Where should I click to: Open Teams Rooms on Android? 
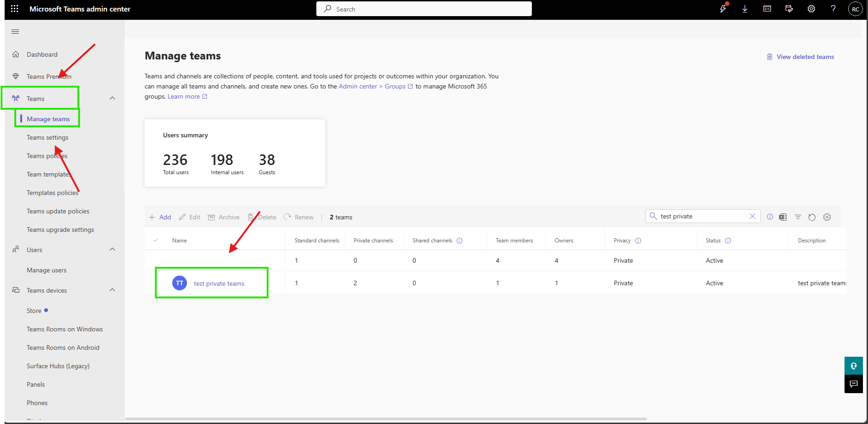(63, 347)
